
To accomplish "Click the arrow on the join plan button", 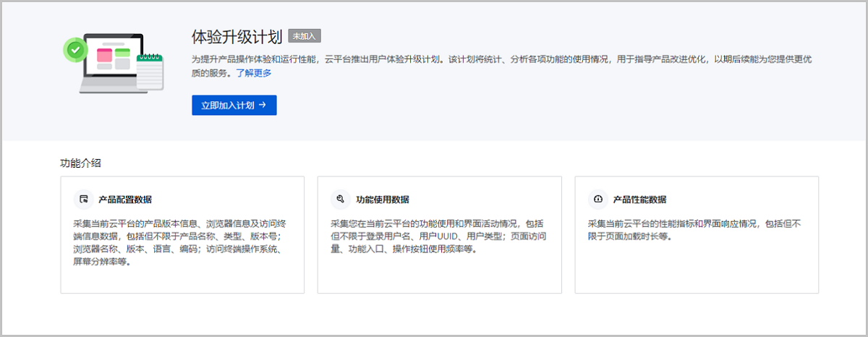I will pyautogui.click(x=263, y=105).
